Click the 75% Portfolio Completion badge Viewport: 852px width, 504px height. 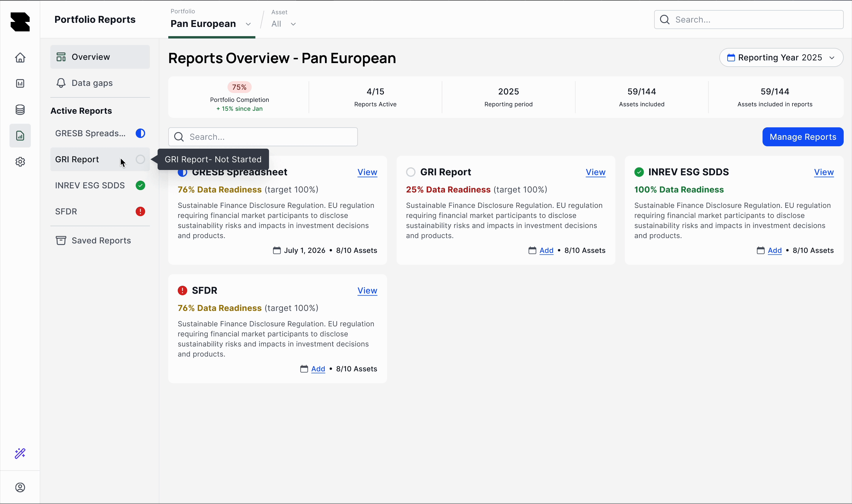239,87
